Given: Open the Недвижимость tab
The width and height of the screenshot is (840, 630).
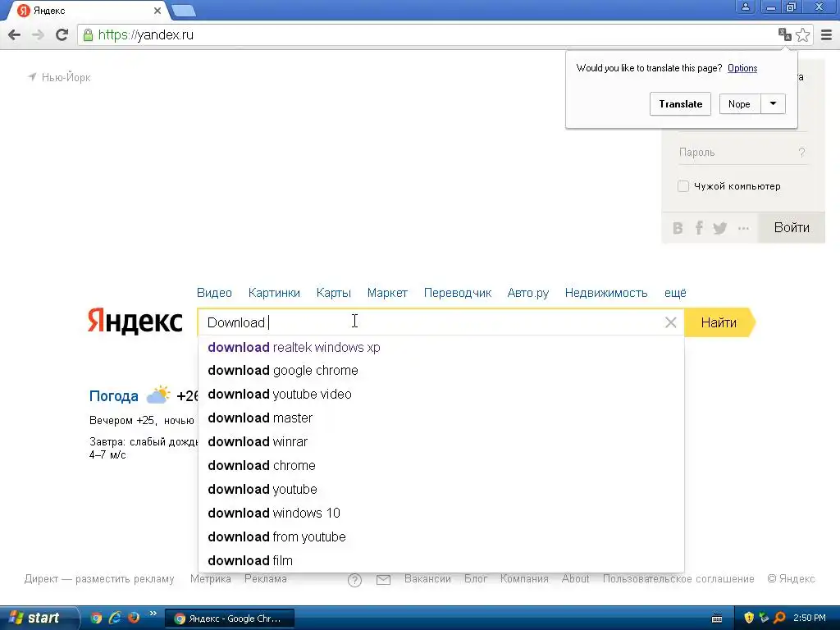Looking at the screenshot, I should (606, 293).
